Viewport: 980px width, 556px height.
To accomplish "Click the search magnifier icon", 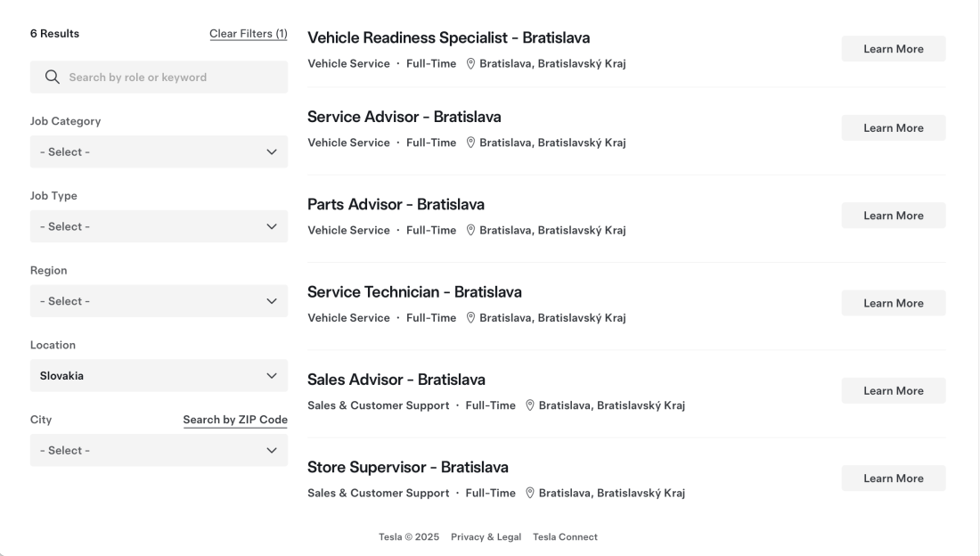I will pos(53,77).
